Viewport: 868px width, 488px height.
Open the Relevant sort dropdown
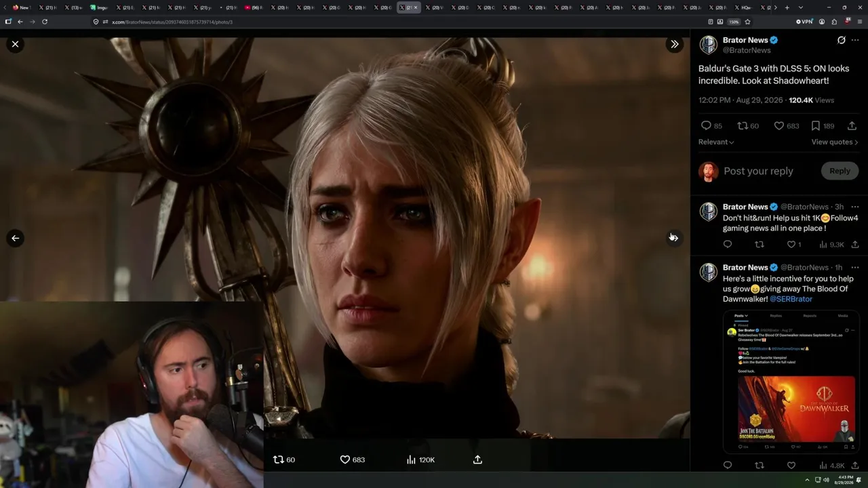pyautogui.click(x=716, y=142)
